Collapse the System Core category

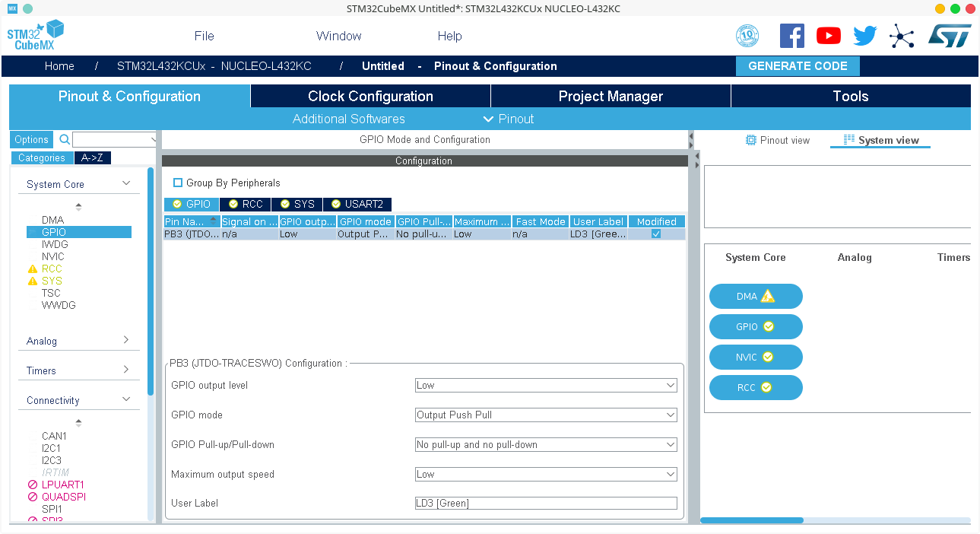click(x=126, y=183)
